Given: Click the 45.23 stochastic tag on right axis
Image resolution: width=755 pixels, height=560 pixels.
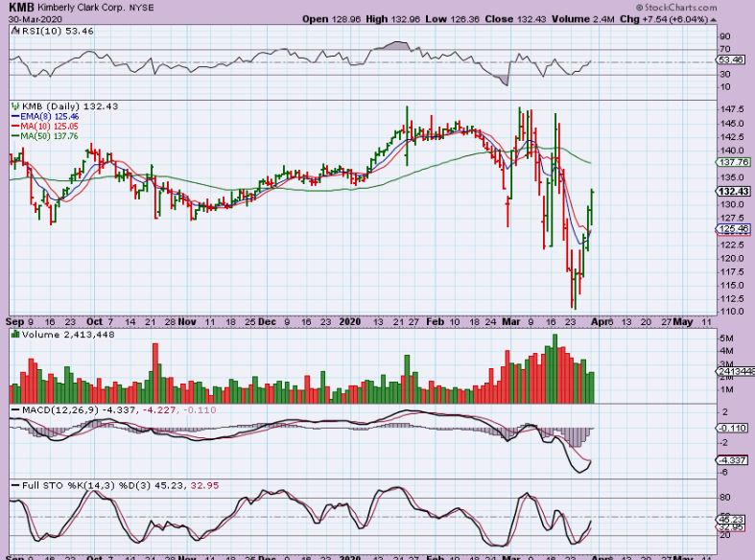Looking at the screenshot, I should click(x=731, y=520).
